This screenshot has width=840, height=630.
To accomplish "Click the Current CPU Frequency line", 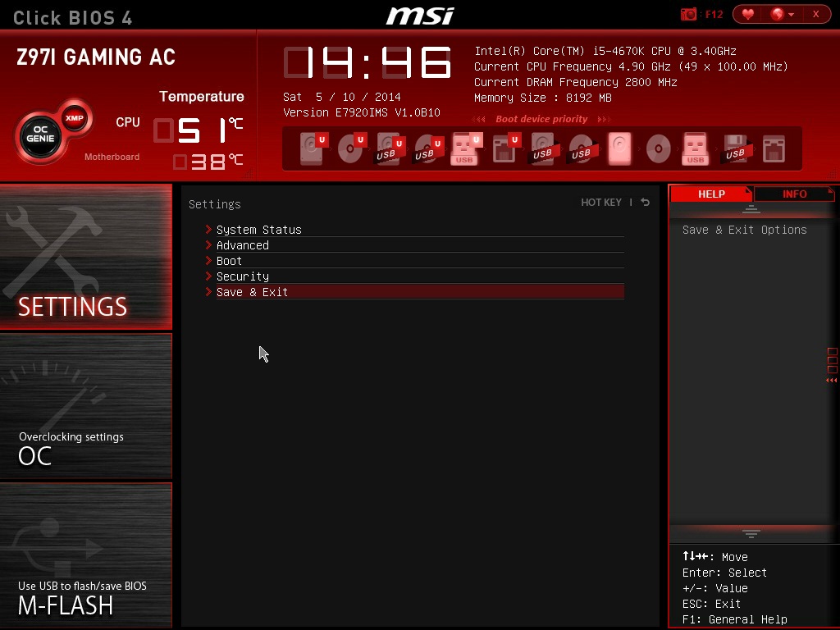I will pyautogui.click(x=631, y=66).
